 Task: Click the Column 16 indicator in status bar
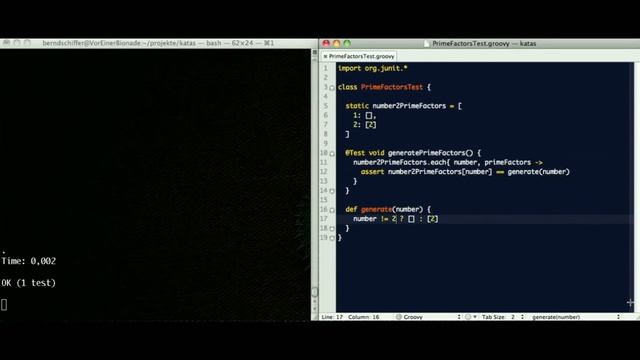click(x=364, y=317)
